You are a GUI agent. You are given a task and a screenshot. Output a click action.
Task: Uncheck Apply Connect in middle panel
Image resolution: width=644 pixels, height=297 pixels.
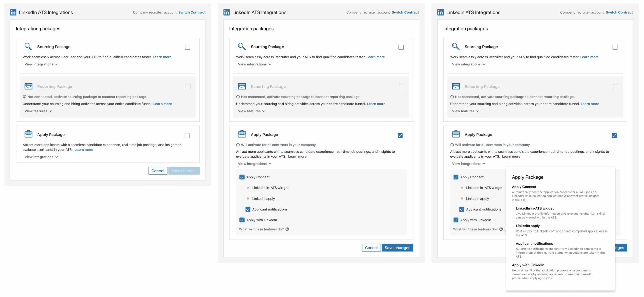[242, 177]
